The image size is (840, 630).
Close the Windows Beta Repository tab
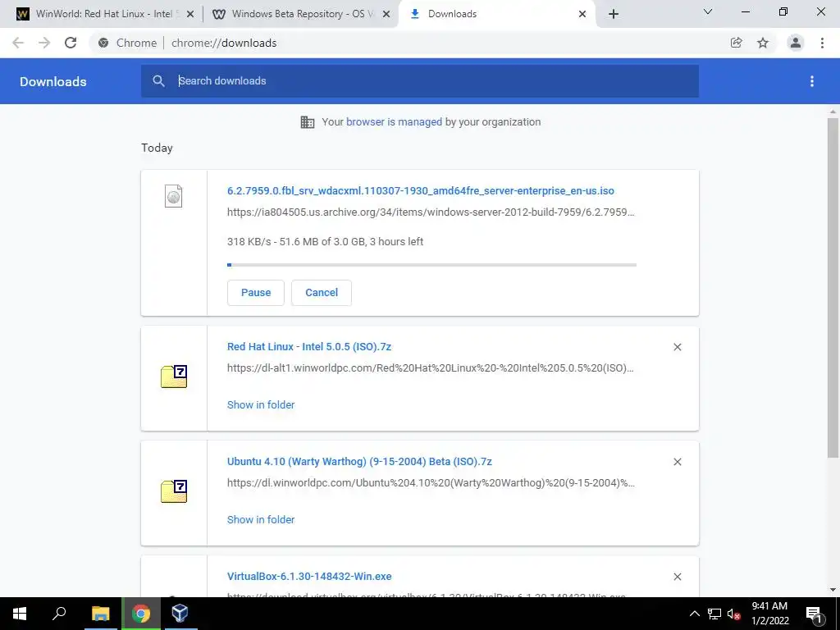(x=386, y=15)
